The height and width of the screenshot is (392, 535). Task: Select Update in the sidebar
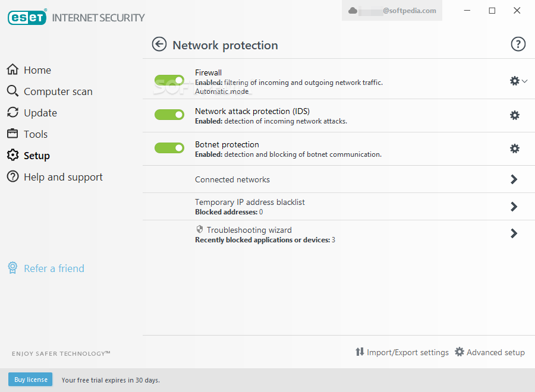point(40,113)
